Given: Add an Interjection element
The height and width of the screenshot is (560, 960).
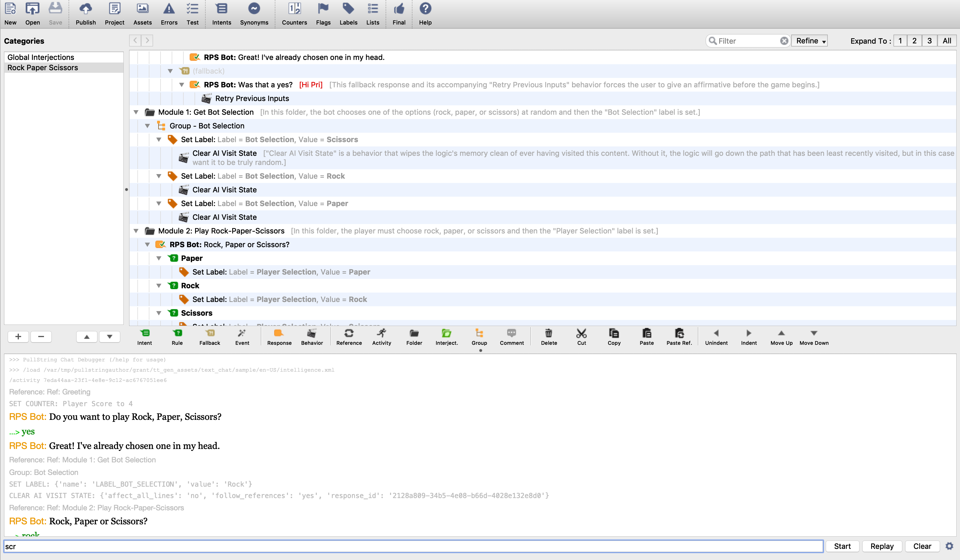Looking at the screenshot, I should point(446,337).
